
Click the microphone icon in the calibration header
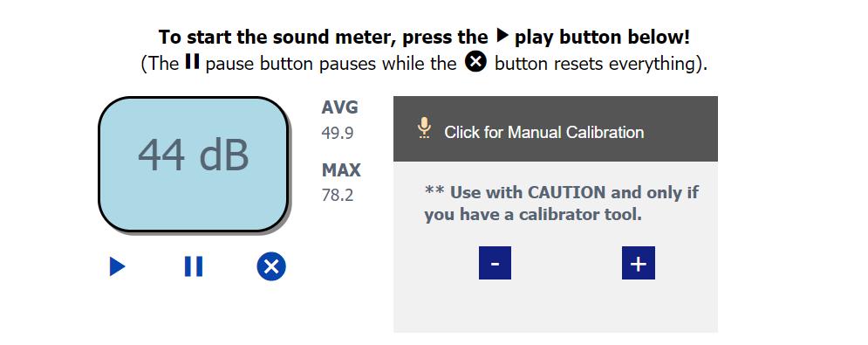424,128
